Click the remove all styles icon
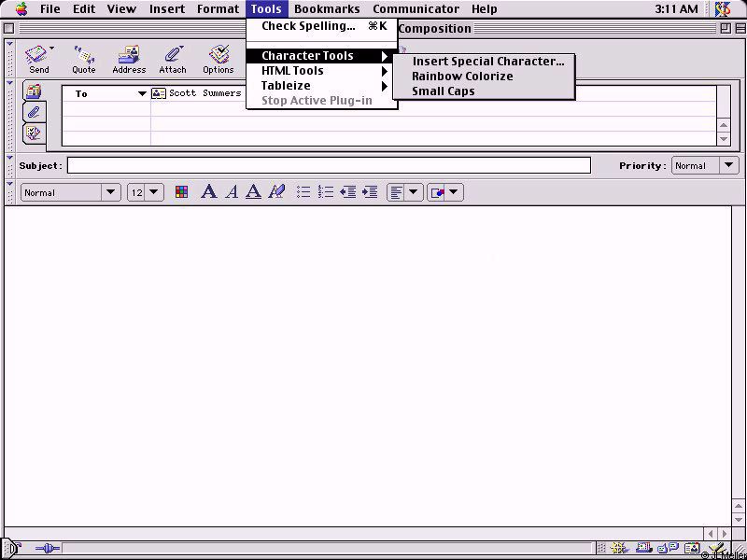 coord(276,192)
